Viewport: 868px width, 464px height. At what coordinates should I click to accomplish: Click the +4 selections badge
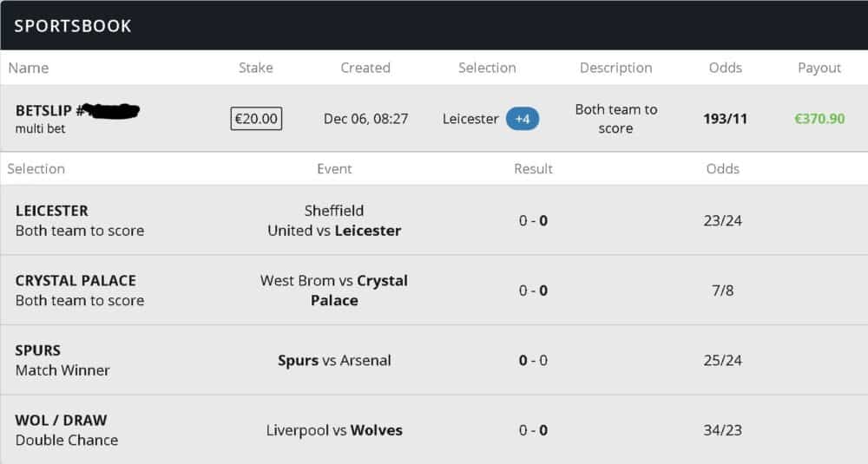(523, 119)
